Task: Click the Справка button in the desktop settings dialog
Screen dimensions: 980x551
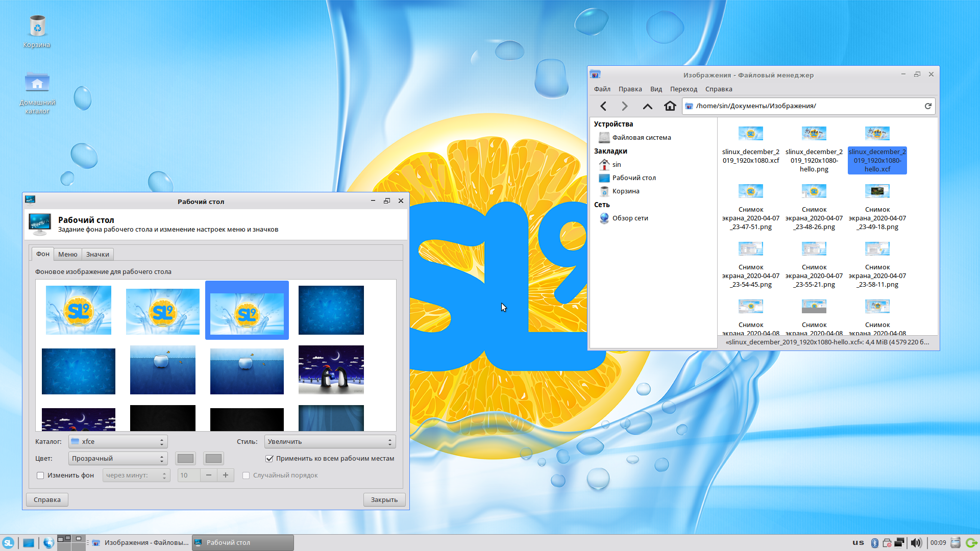Action: tap(47, 499)
